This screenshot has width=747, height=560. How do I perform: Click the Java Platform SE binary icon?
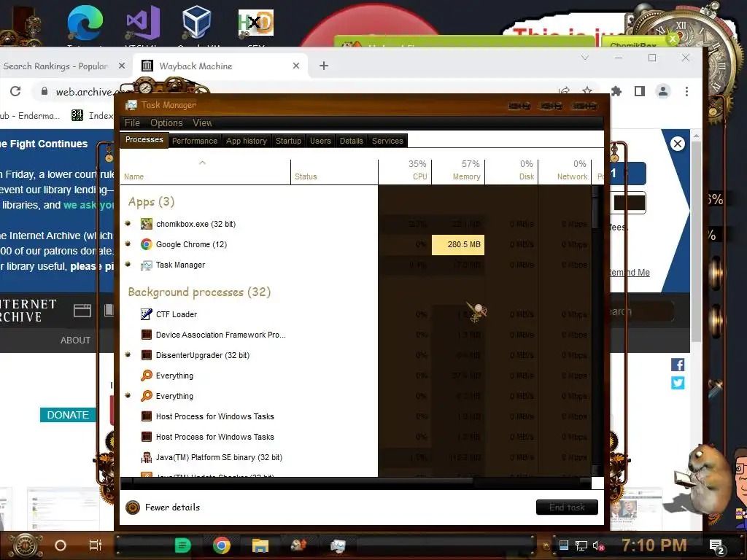(x=146, y=458)
